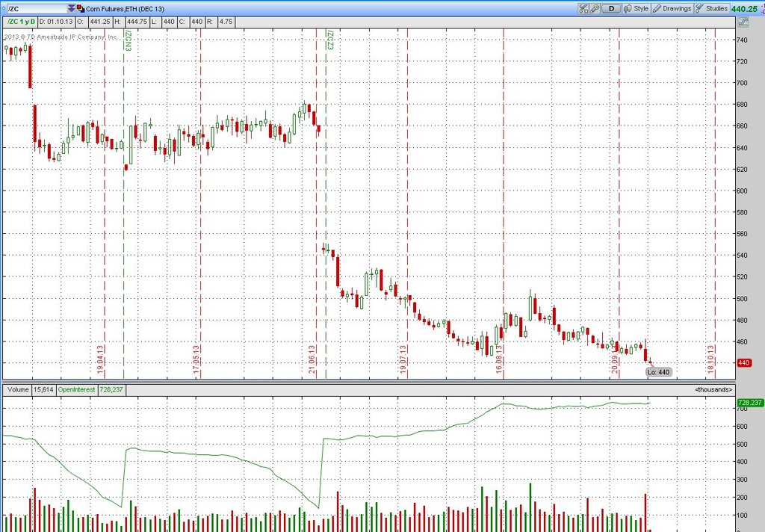Click the /ZC 1 y D chart label

click(21, 22)
